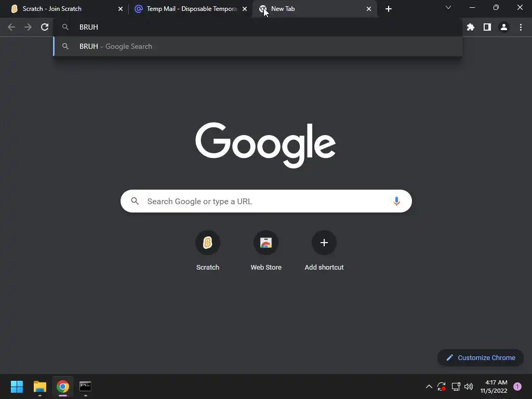This screenshot has height=399, width=532.
Task: Click the sync status tray icon
Action: 442,387
